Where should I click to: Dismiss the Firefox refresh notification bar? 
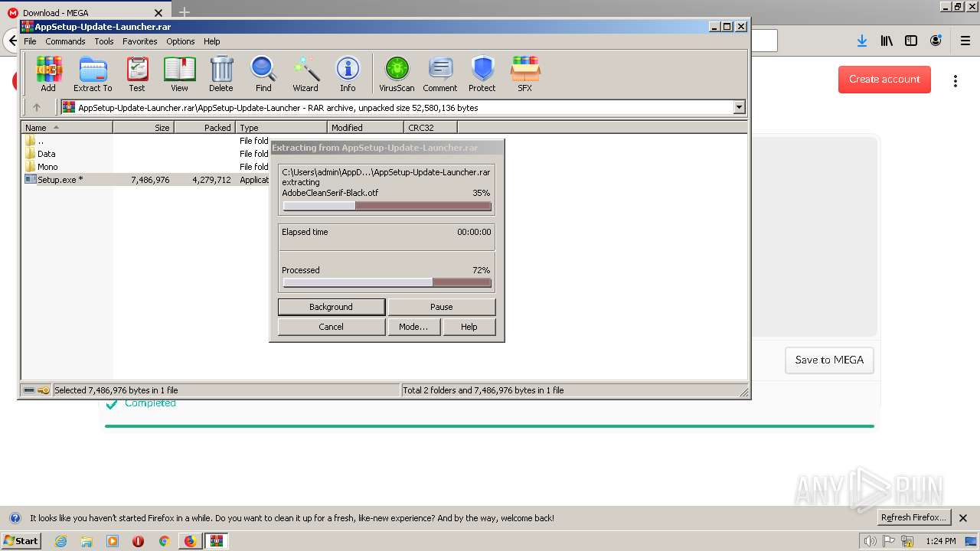(963, 518)
